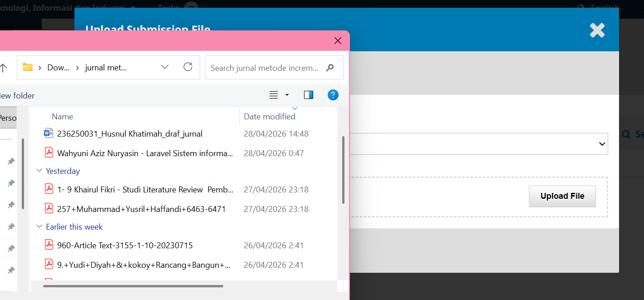
Task: Collapse the Earlier this week group
Action: click(39, 227)
